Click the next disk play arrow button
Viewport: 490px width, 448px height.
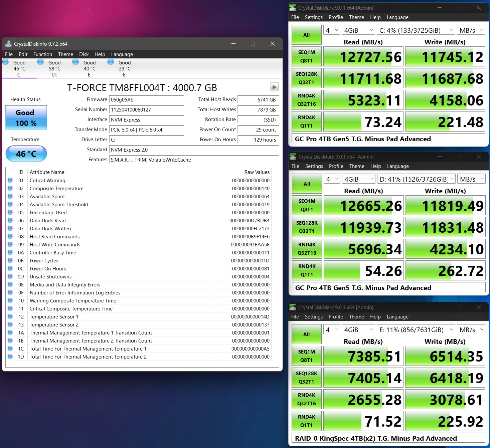tap(274, 87)
